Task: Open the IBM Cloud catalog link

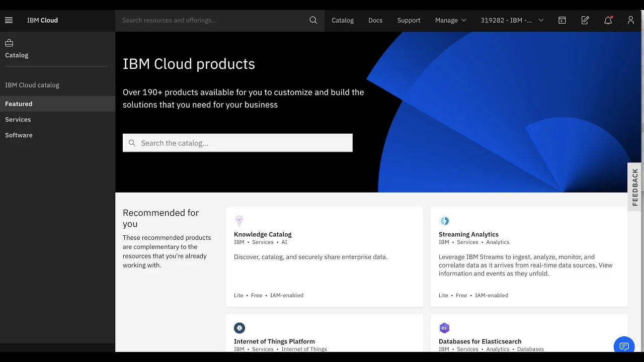Action: click(32, 85)
